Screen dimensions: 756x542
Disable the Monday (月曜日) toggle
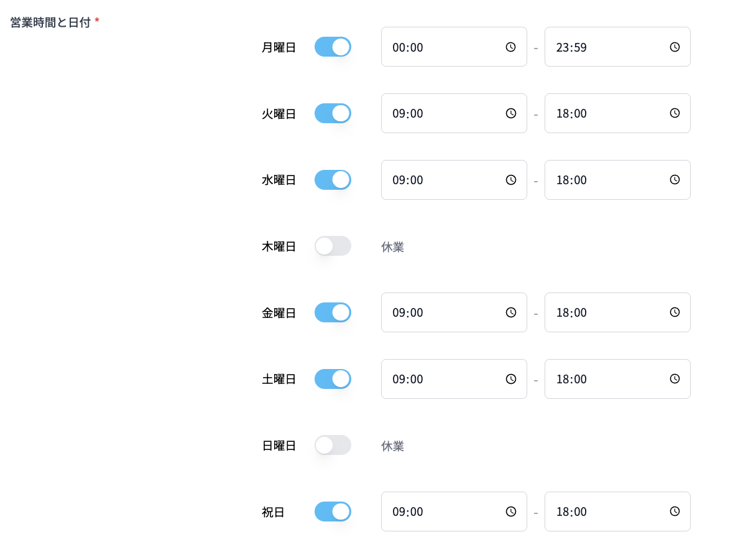pos(333,47)
